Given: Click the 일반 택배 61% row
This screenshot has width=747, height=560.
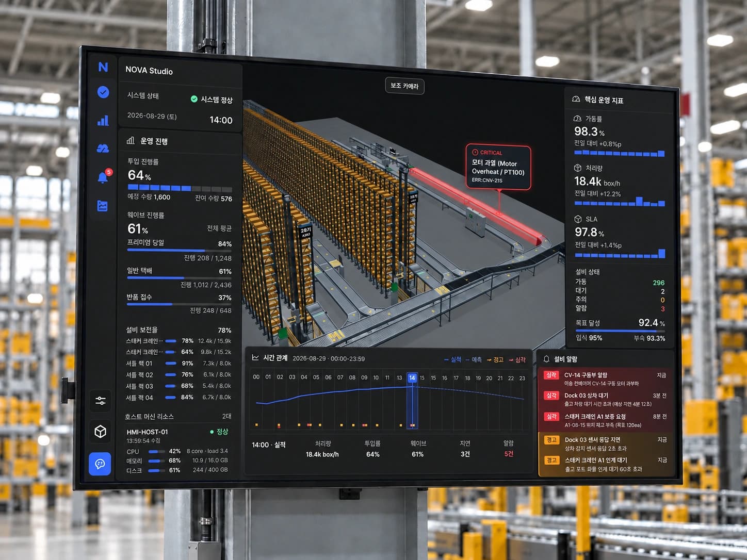Looking at the screenshot, I should 179,277.
